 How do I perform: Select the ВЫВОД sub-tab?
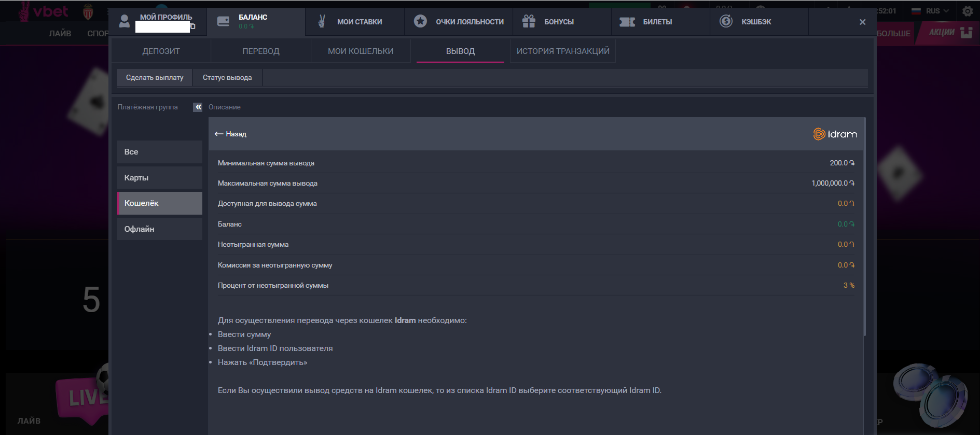[x=461, y=51]
